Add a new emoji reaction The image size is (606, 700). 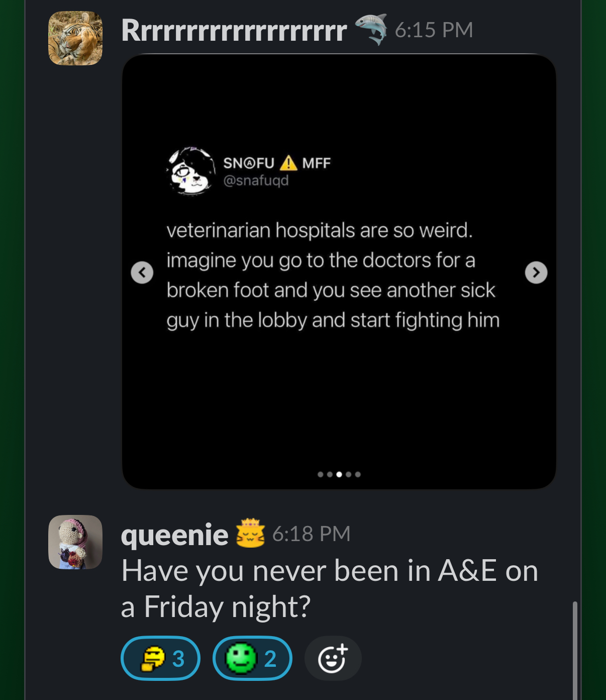(333, 658)
